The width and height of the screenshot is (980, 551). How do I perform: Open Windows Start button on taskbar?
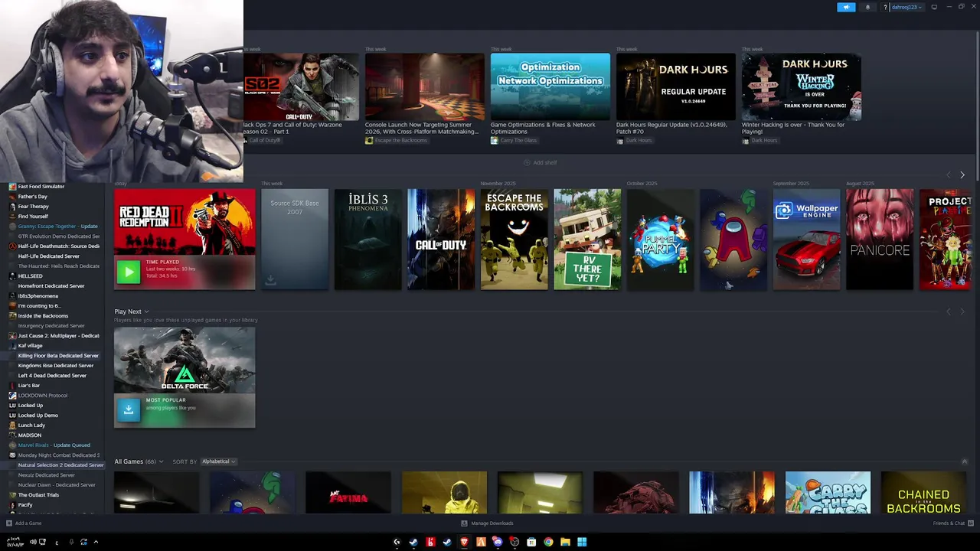pos(582,542)
